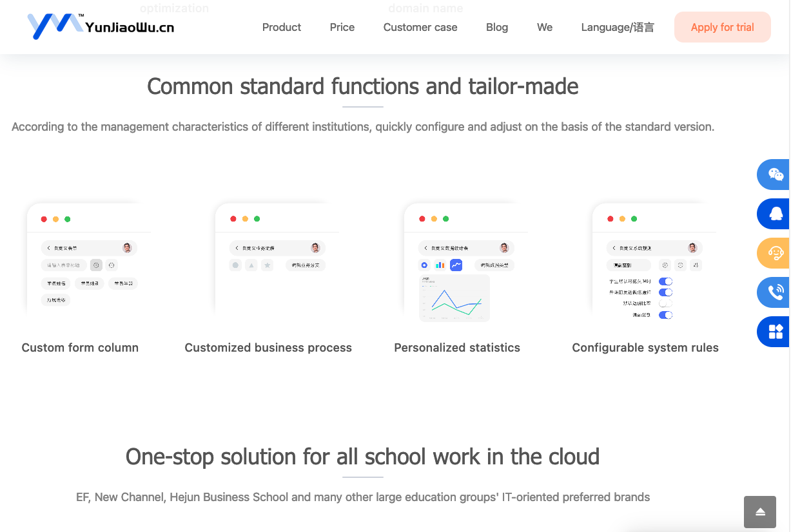The height and width of the screenshot is (532, 791).
Task: Select the line chart icon in Personalized statistics
Action: point(456,265)
